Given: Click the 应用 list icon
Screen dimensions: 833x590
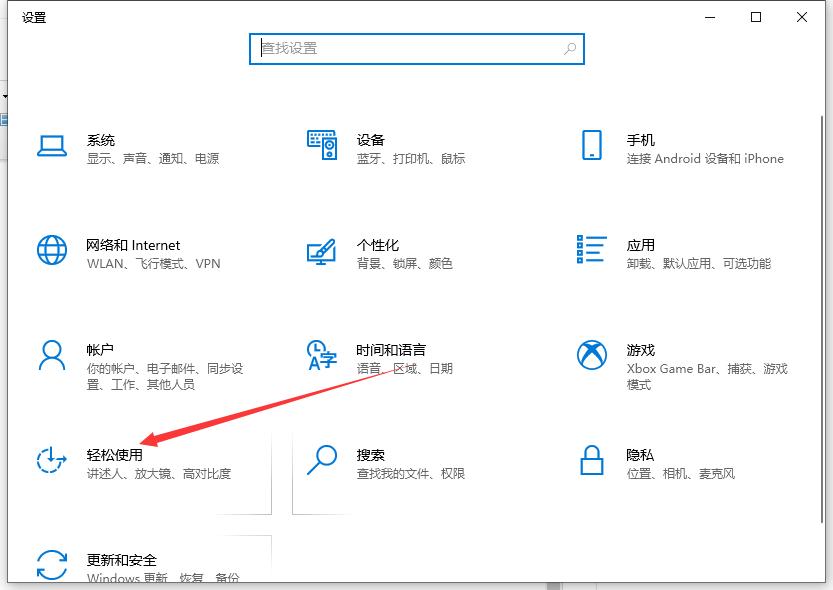Looking at the screenshot, I should (x=591, y=249).
